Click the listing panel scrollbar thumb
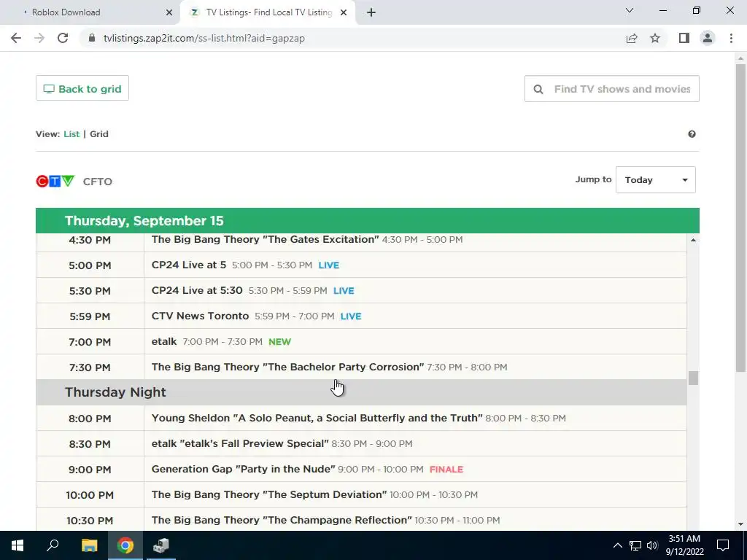Image resolution: width=747 pixels, height=560 pixels. (x=693, y=378)
